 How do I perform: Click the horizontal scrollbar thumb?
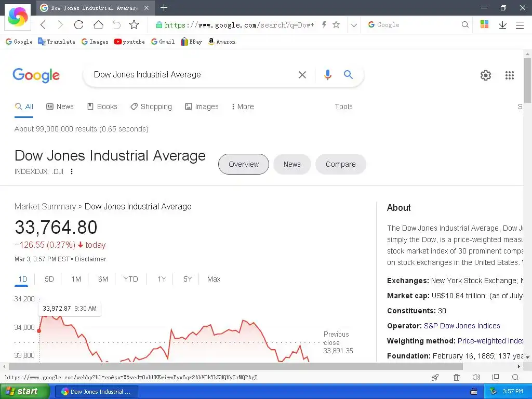[x=236, y=366]
